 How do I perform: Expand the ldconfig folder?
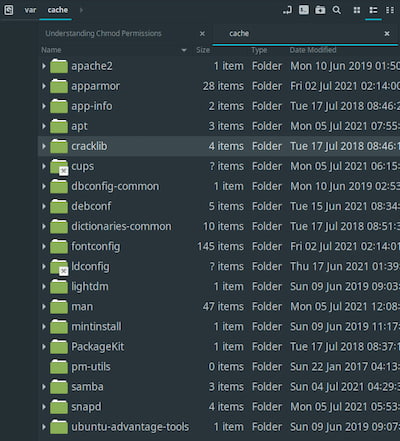click(x=44, y=266)
